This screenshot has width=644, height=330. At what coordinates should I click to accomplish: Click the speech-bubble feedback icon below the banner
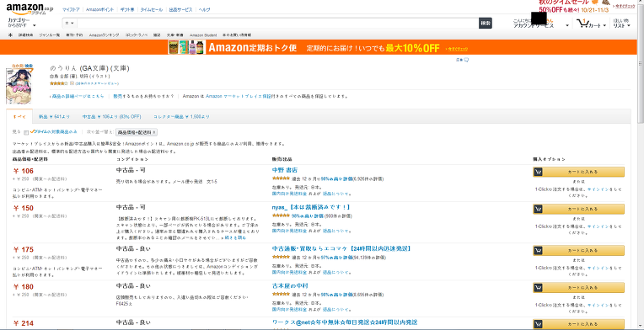(466, 60)
